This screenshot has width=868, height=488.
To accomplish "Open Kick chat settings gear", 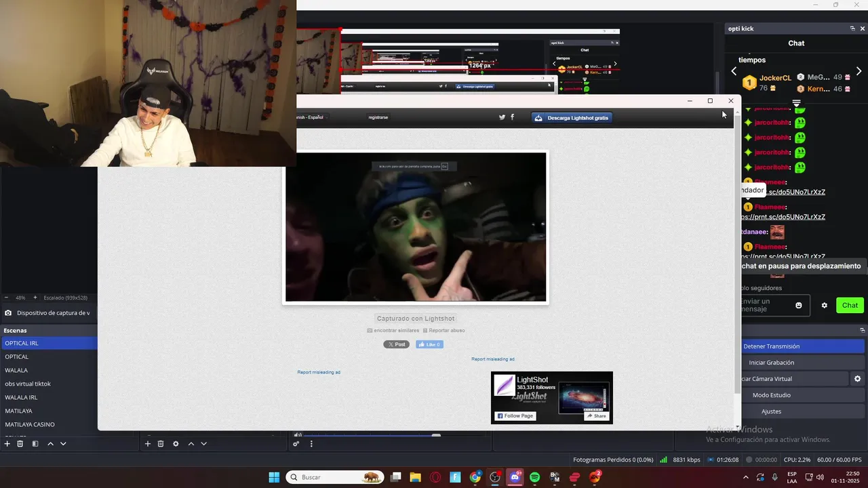I will 825,305.
